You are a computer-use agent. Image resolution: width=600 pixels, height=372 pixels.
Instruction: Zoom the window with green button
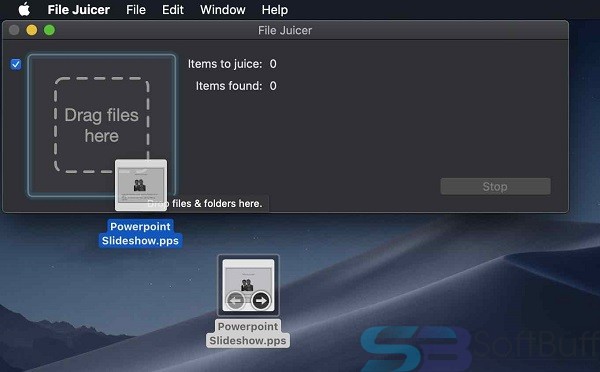tap(49, 30)
